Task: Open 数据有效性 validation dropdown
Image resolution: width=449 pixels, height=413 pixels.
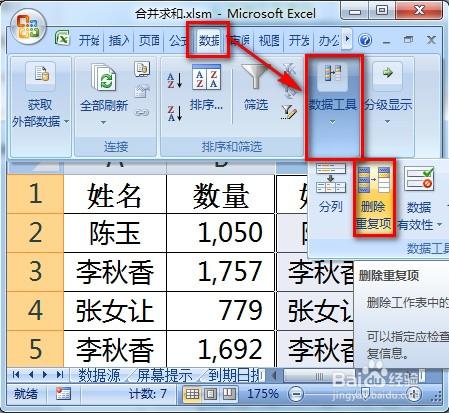Action: click(419, 199)
